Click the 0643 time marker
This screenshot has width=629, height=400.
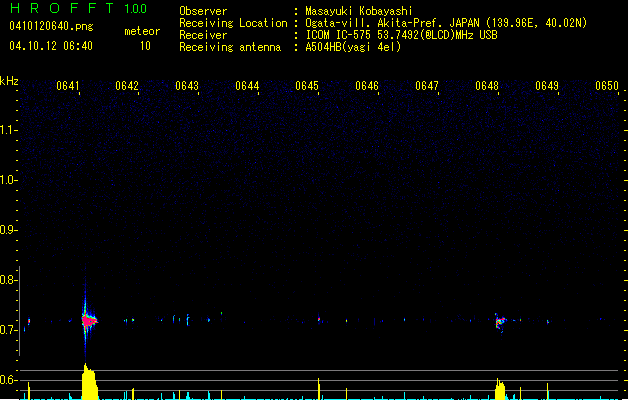187,86
